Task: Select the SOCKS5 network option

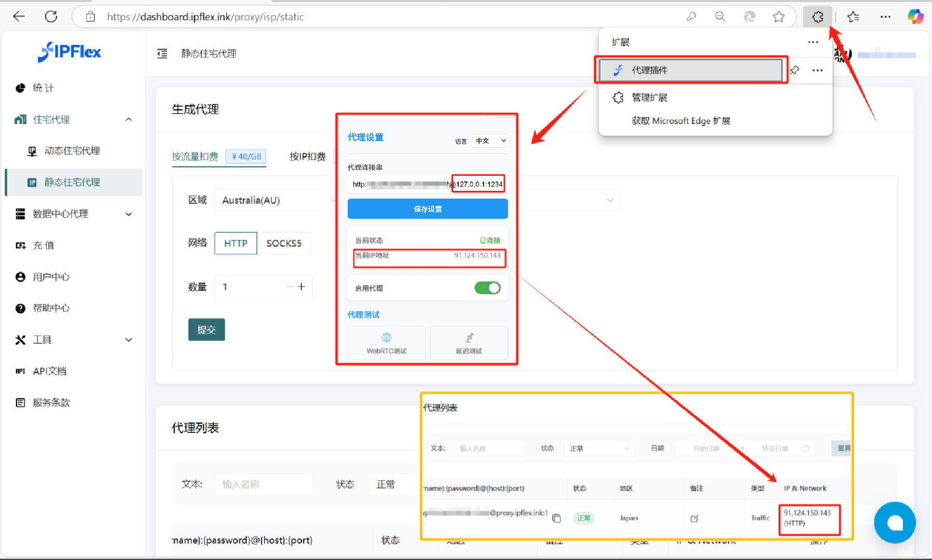Action: [x=284, y=243]
